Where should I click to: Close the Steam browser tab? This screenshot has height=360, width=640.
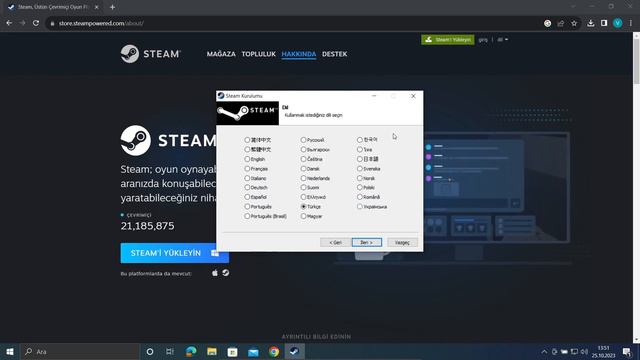tap(97, 7)
